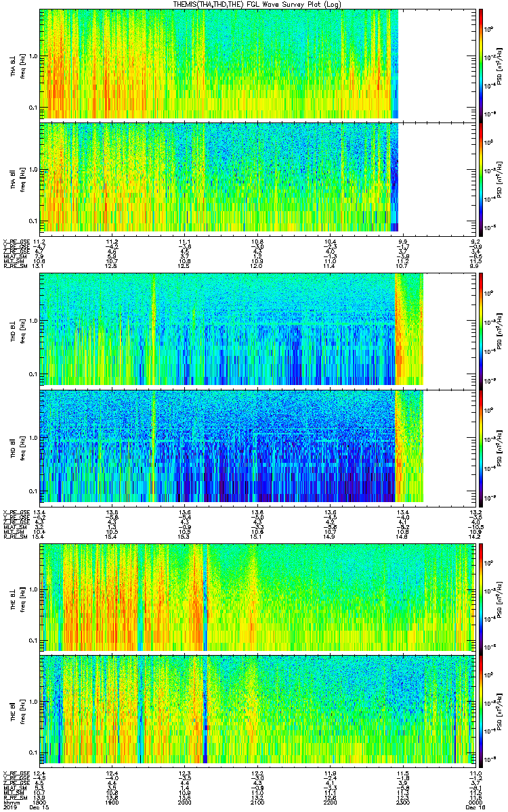Click the 2000 time tick label
This screenshot has width=508, height=812.
pos(184,802)
